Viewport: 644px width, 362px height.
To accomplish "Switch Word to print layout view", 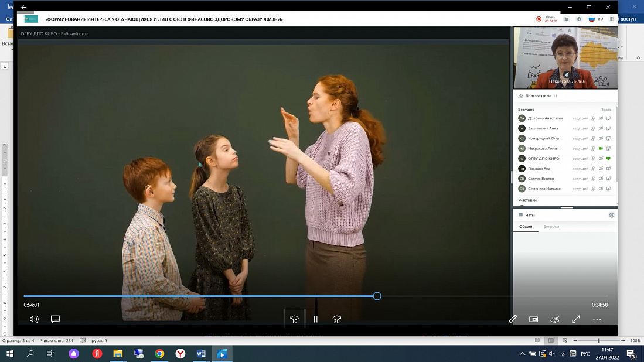I will tap(551, 340).
